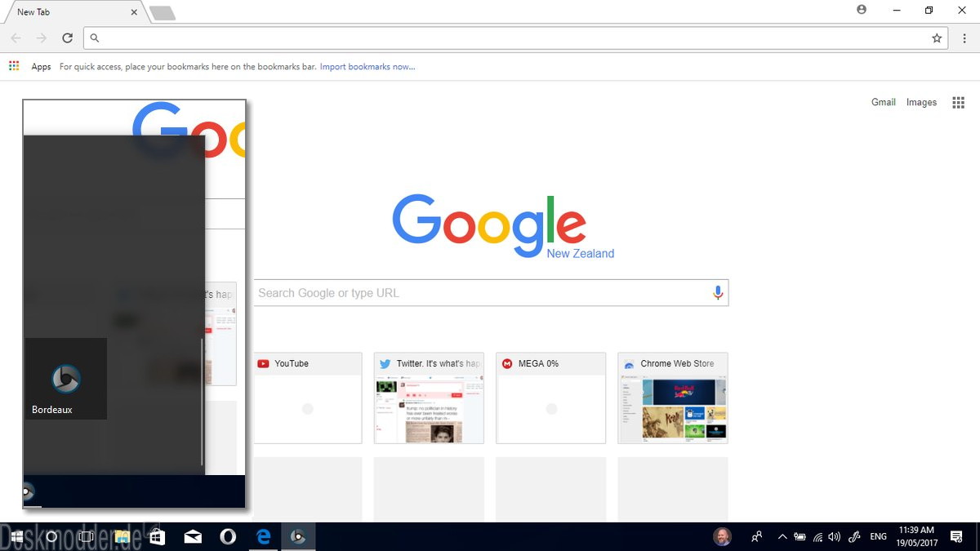Launch Opera from the taskbar
Image resolution: width=980 pixels, height=551 pixels.
[228, 536]
